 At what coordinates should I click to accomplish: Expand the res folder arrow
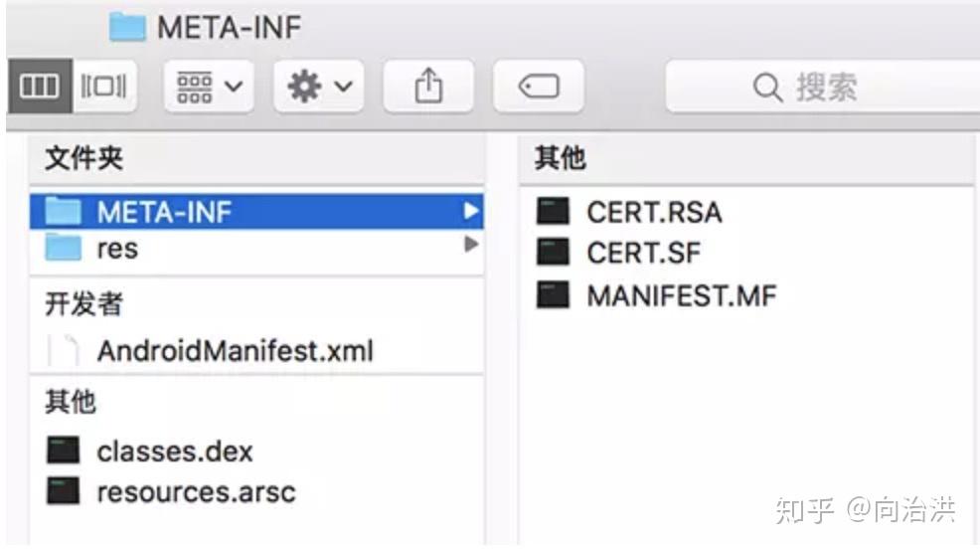pyautogui.click(x=471, y=245)
